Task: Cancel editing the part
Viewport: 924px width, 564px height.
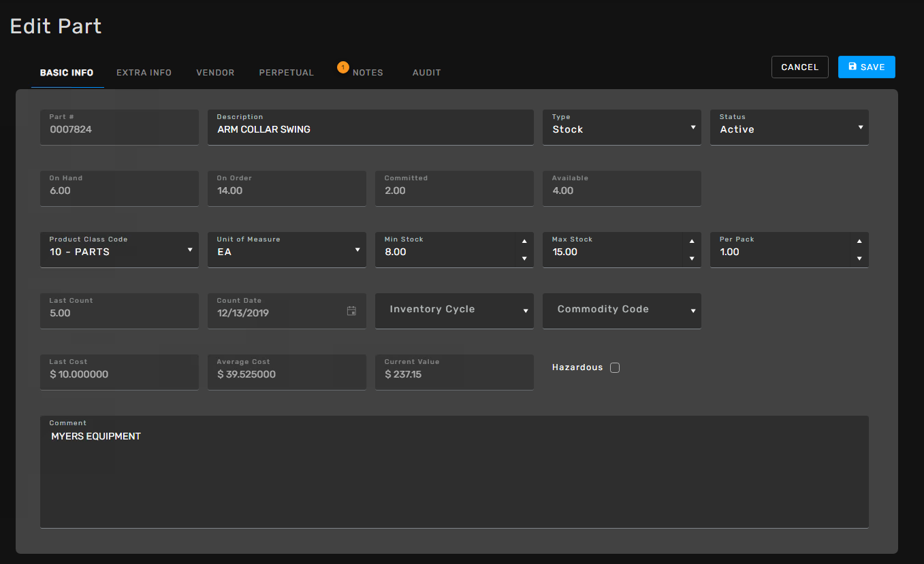Action: 799,67
